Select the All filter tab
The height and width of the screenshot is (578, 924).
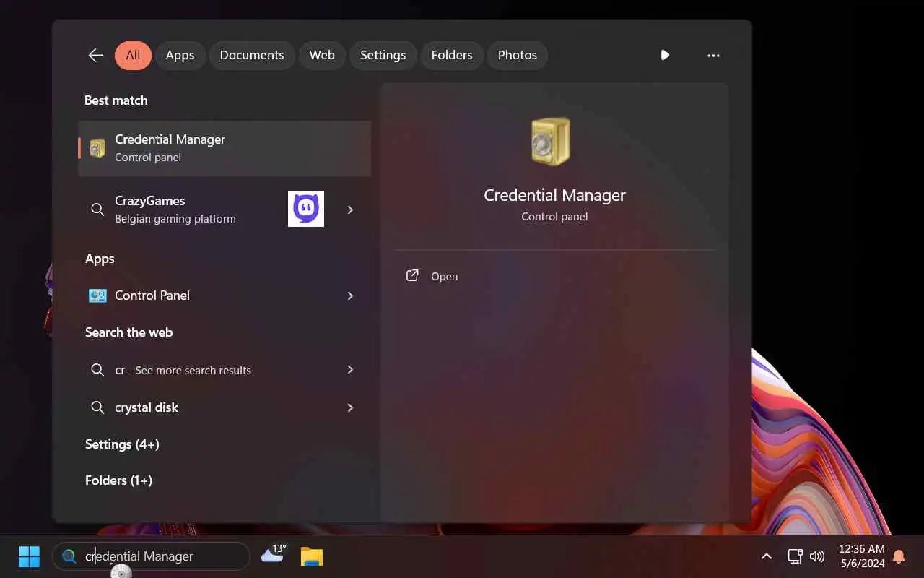[133, 55]
